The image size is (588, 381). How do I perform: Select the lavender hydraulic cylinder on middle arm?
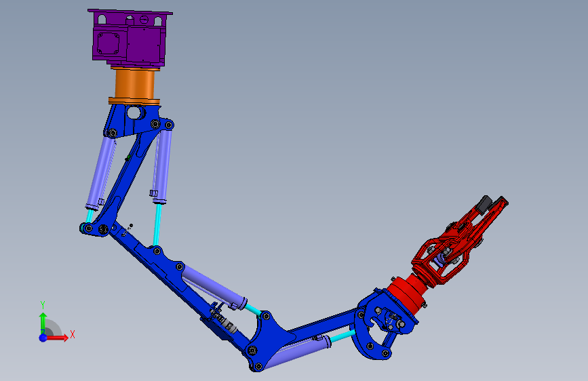[214, 286]
